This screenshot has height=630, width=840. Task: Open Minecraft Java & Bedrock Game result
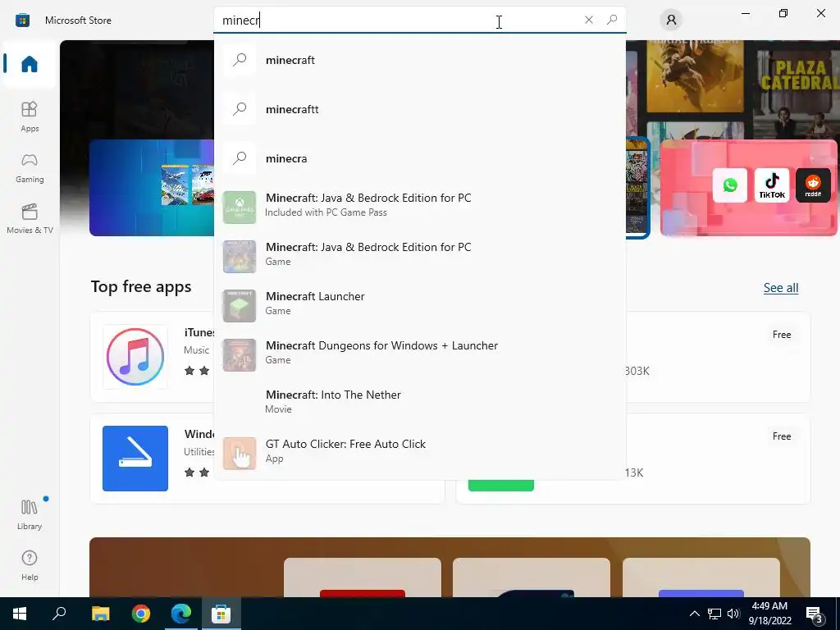[x=419, y=255]
